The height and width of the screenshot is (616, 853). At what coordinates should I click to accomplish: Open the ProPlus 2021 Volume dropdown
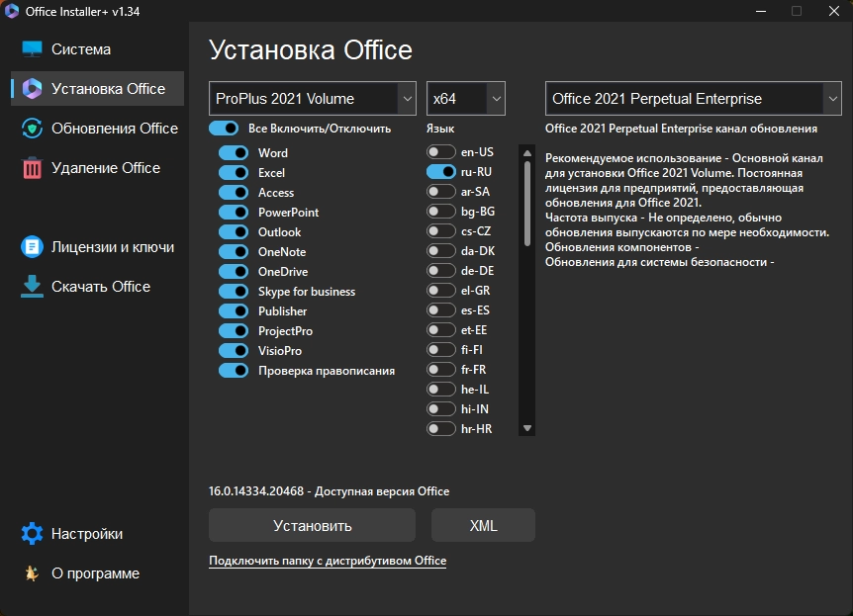pos(313,99)
